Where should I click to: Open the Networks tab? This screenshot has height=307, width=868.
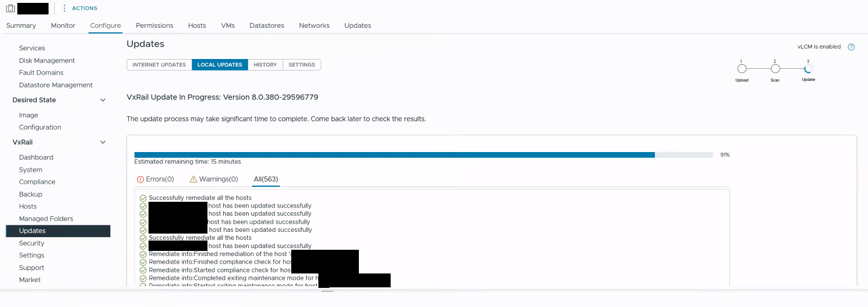click(314, 25)
